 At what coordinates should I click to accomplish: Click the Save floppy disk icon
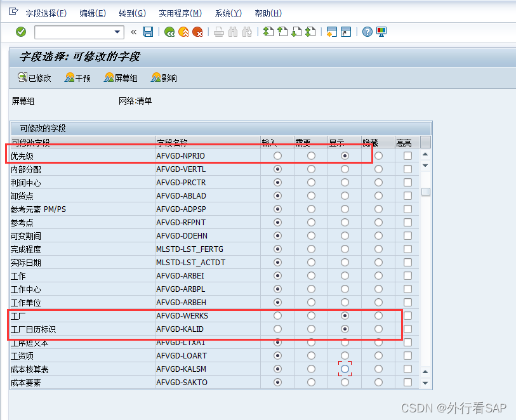148,32
